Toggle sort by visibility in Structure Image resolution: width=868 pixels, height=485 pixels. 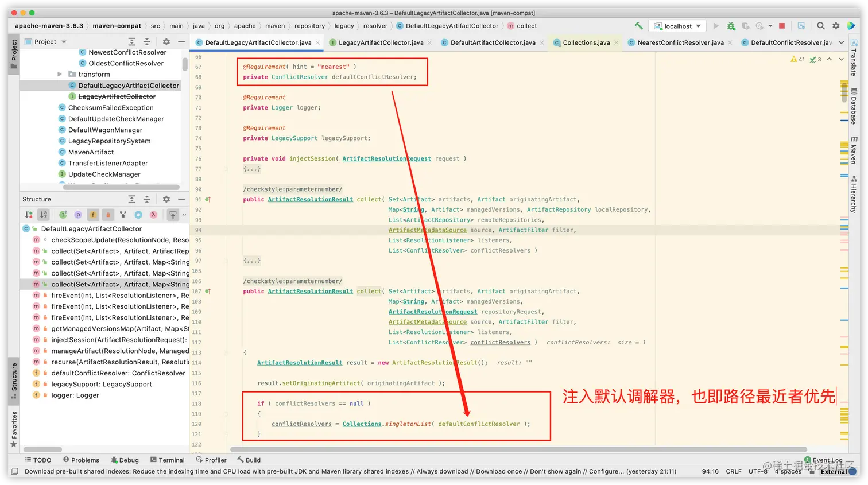(29, 215)
